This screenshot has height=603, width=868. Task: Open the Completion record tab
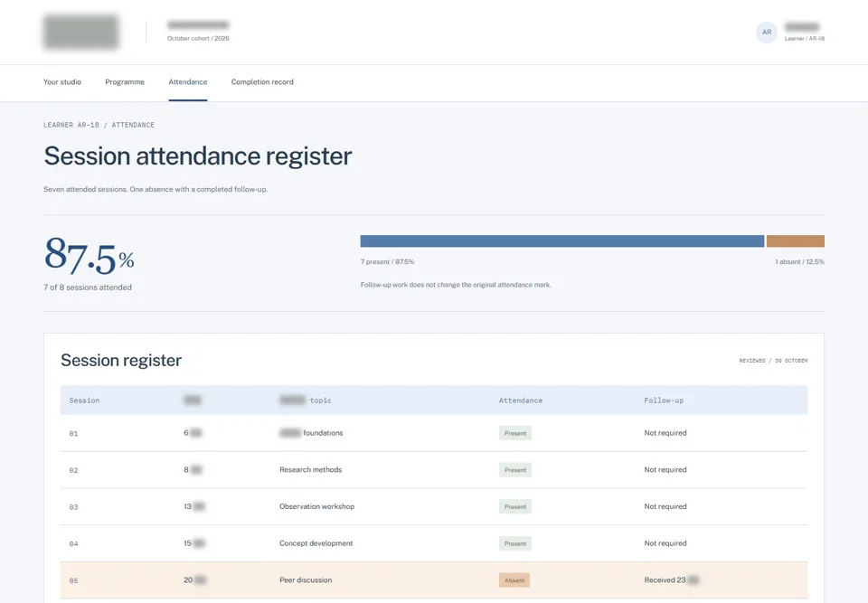tap(262, 82)
